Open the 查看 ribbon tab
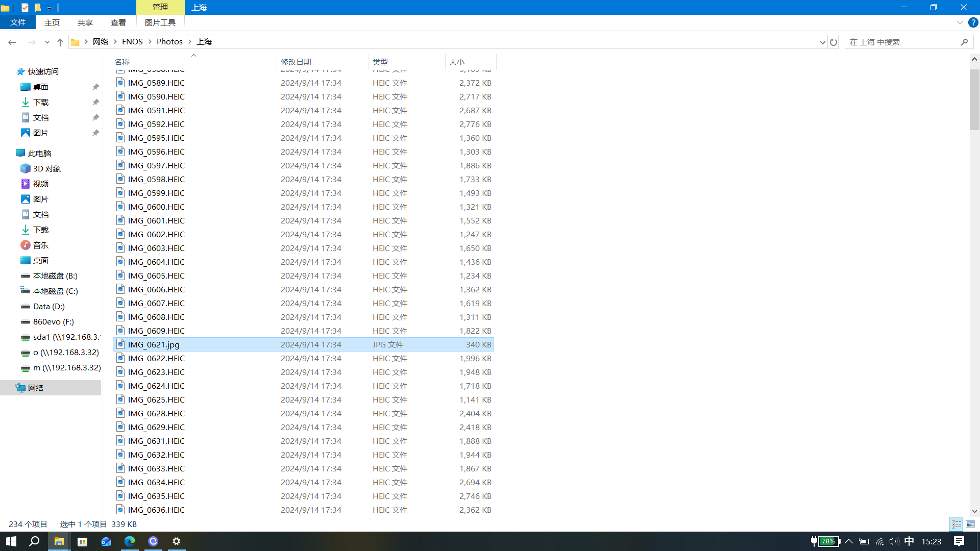The height and width of the screenshot is (551, 980). click(x=118, y=22)
